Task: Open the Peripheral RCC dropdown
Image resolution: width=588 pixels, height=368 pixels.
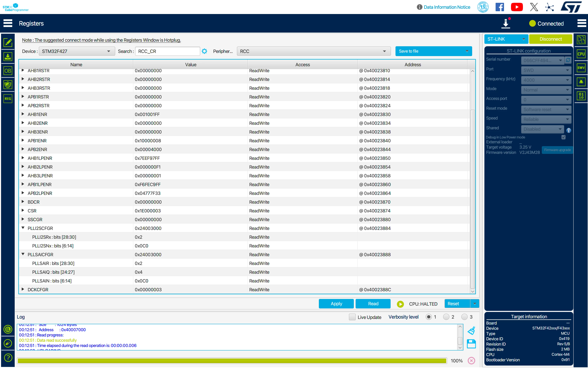Action: coord(314,51)
